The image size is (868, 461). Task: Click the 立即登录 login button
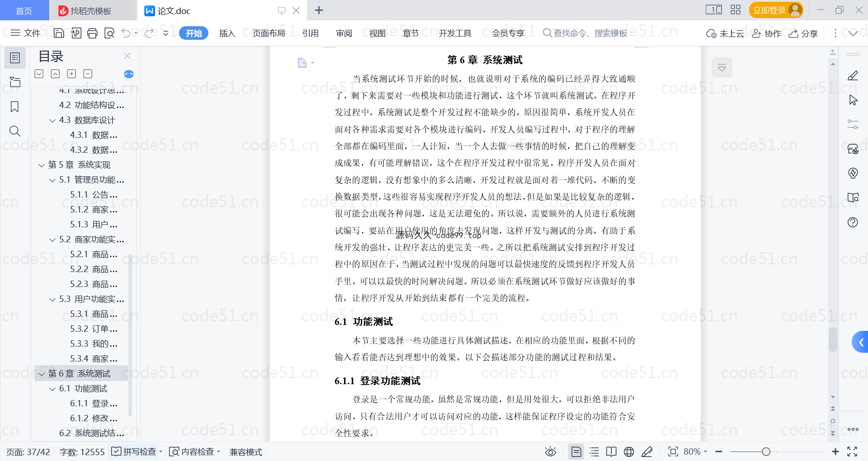(x=776, y=10)
